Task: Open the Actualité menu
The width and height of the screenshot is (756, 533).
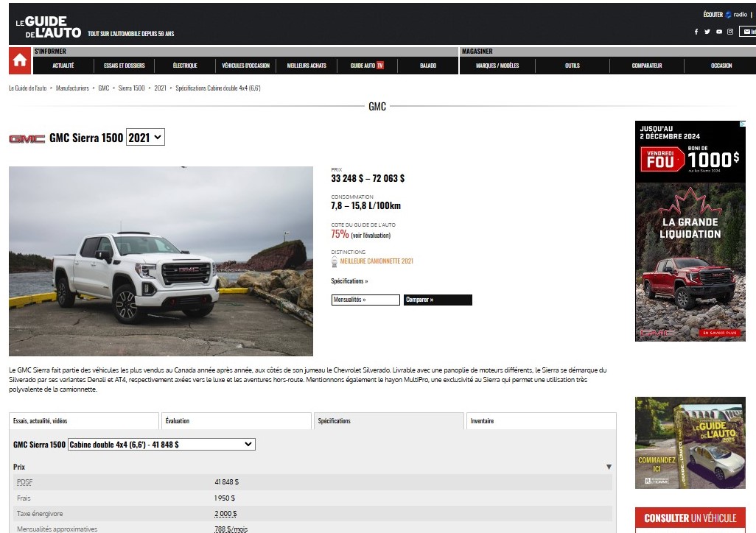Action: (63, 66)
